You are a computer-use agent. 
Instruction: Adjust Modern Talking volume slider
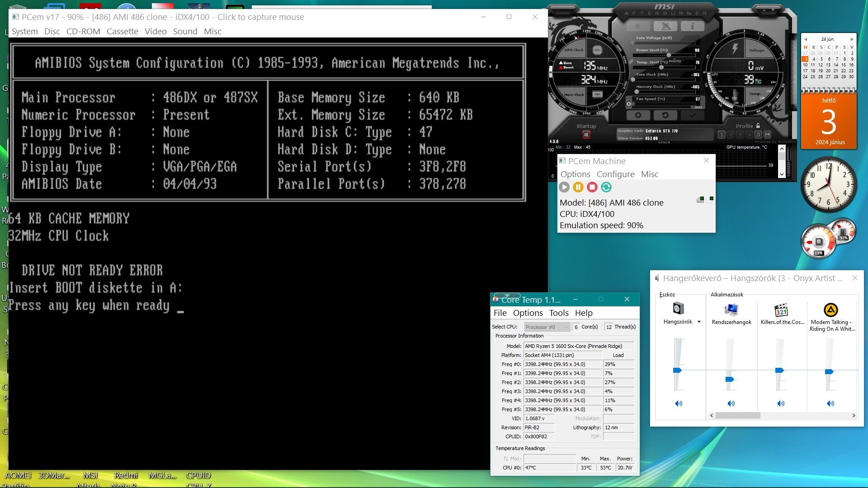[829, 371]
